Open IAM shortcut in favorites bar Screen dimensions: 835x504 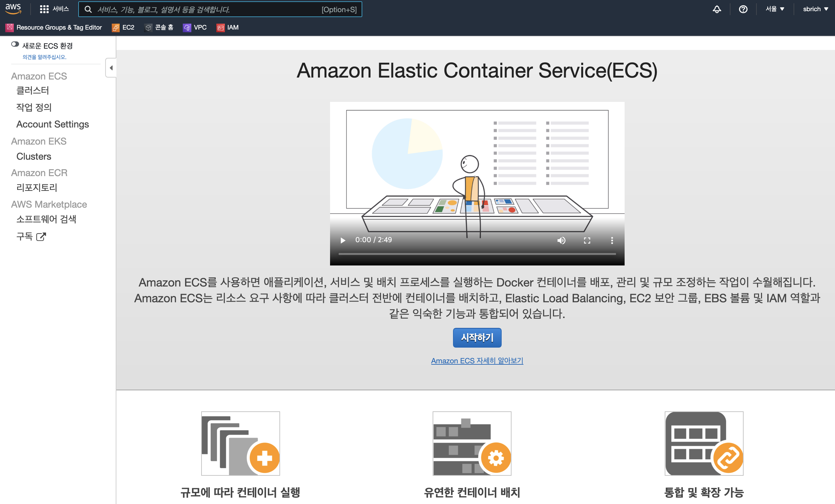tap(228, 28)
